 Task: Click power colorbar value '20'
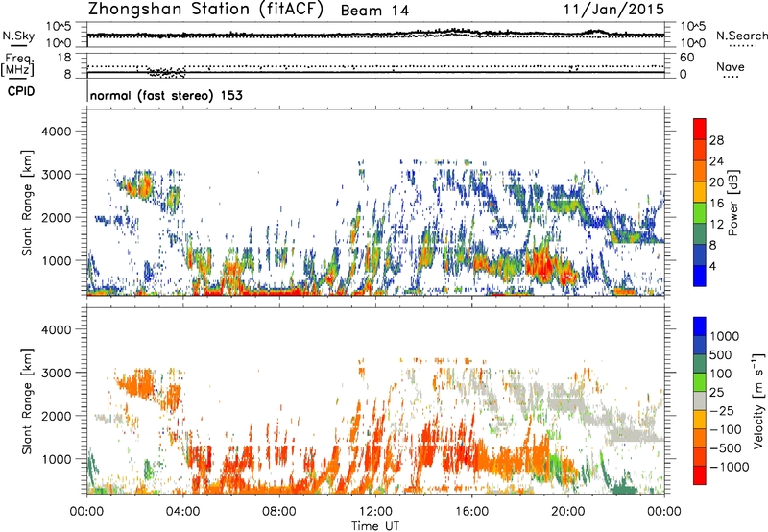[x=716, y=182]
